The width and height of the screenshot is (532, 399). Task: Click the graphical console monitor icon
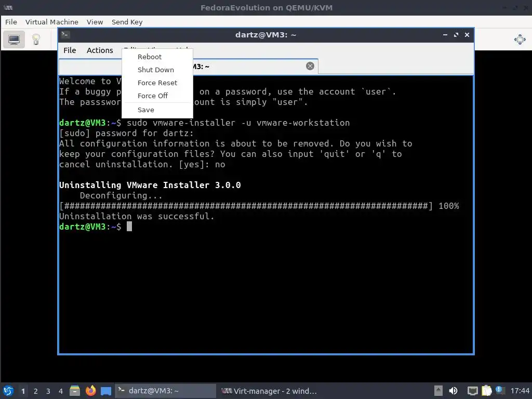14,39
